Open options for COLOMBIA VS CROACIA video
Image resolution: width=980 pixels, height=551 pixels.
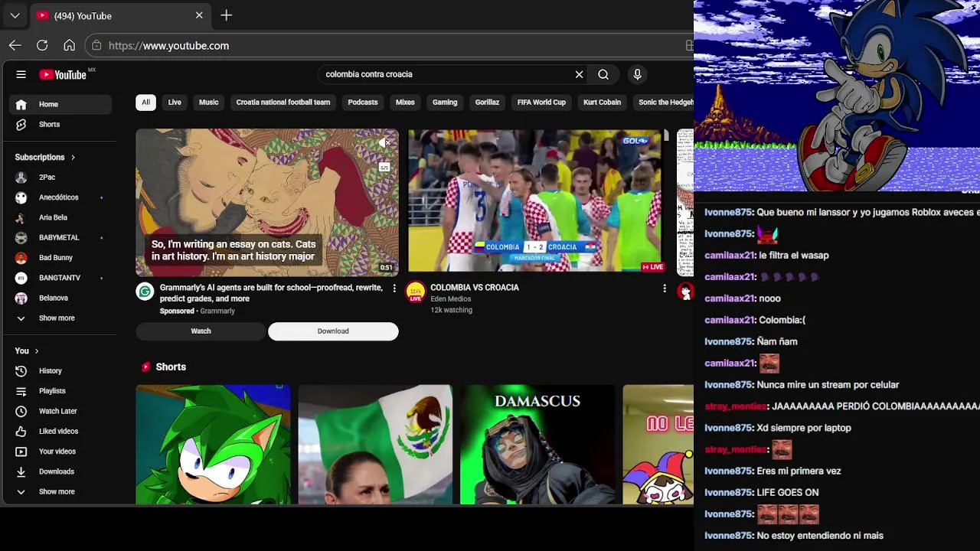point(665,289)
